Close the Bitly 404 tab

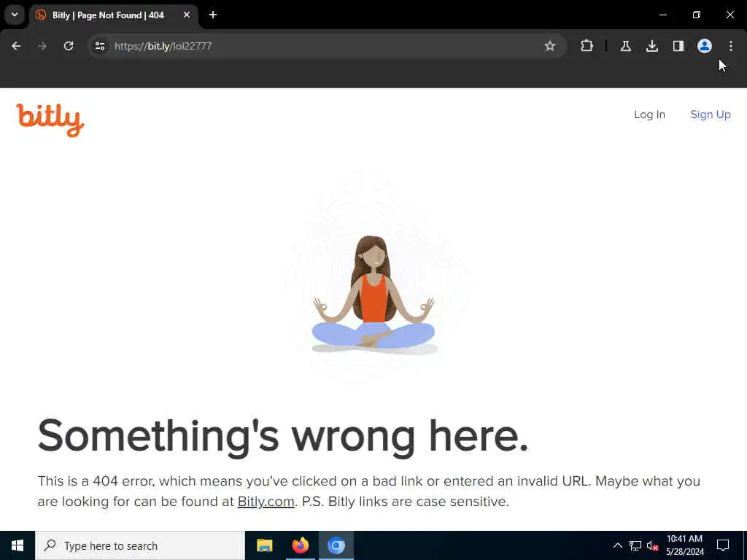pyautogui.click(x=187, y=15)
